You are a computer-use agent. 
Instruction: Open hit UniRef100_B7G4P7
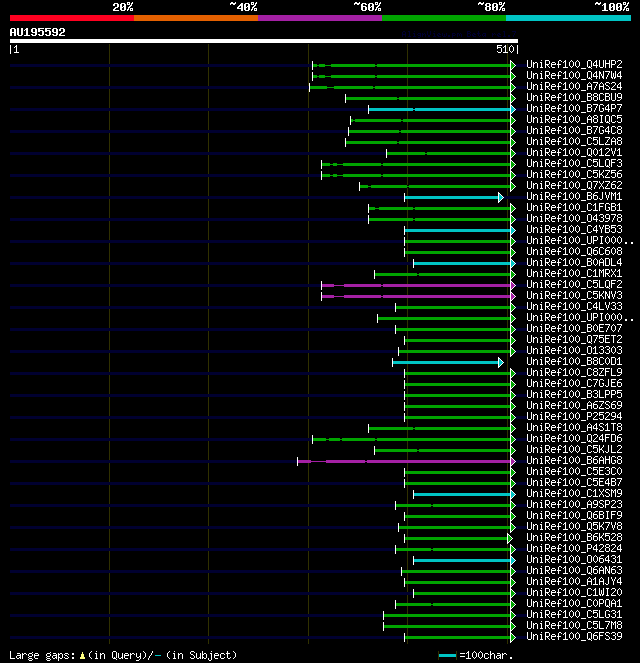(x=574, y=108)
